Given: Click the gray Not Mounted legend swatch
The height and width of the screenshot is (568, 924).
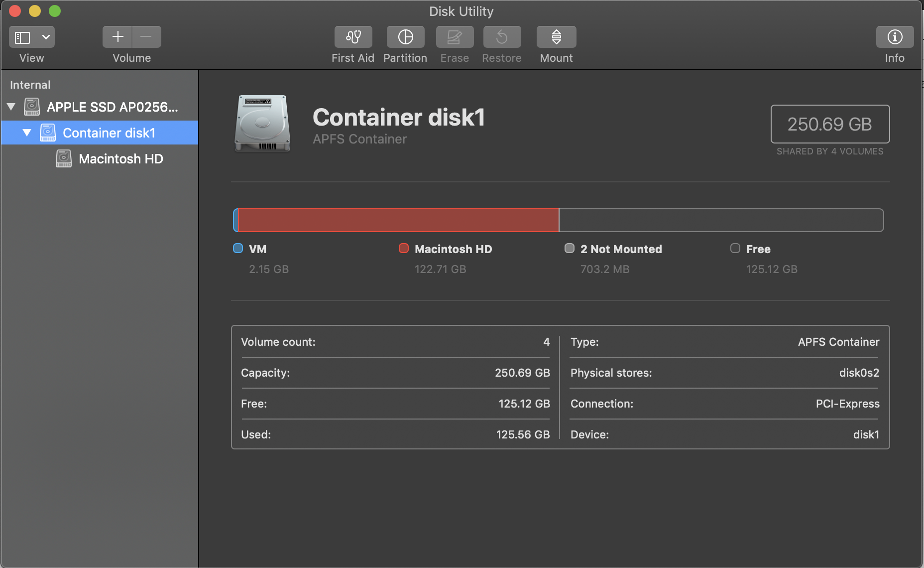Looking at the screenshot, I should click(x=570, y=248).
